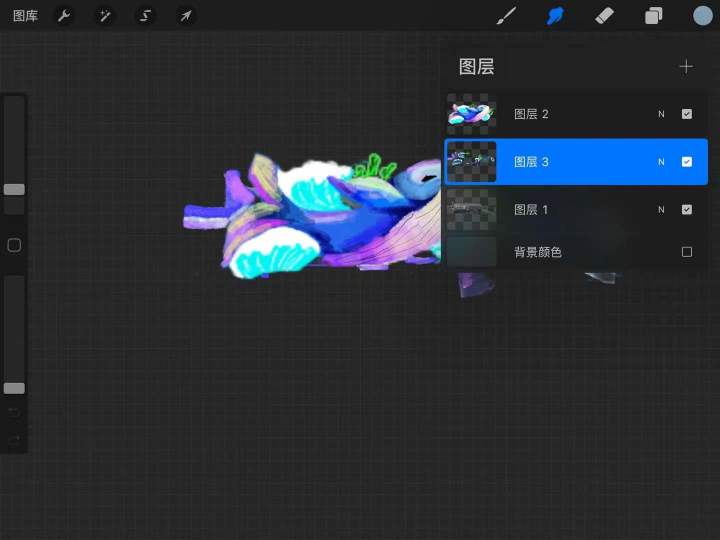This screenshot has width=720, height=540.
Task: Open the Adjustments magic wand menu
Action: pos(104,16)
